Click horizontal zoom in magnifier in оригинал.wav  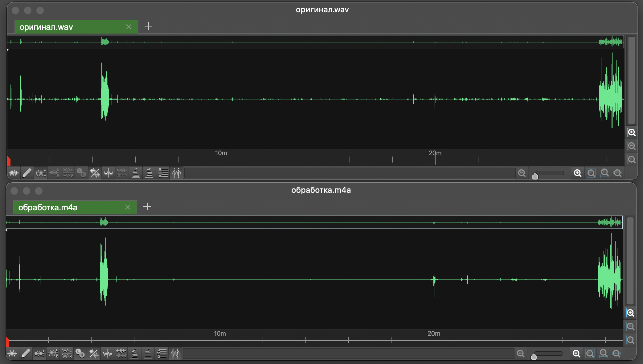[578, 173]
